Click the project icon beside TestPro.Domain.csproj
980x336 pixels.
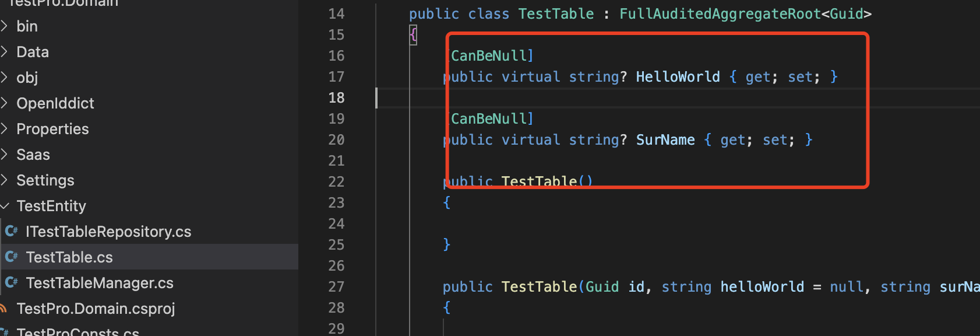(x=3, y=308)
